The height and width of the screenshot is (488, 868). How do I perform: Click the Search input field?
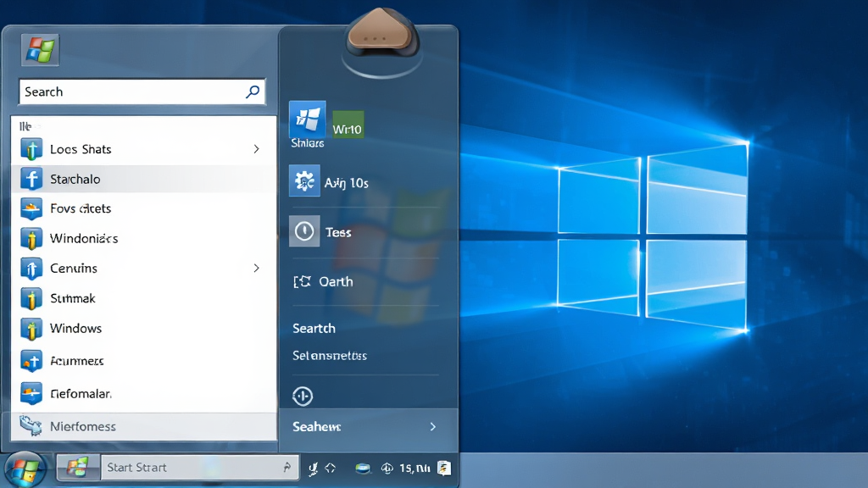(x=142, y=91)
